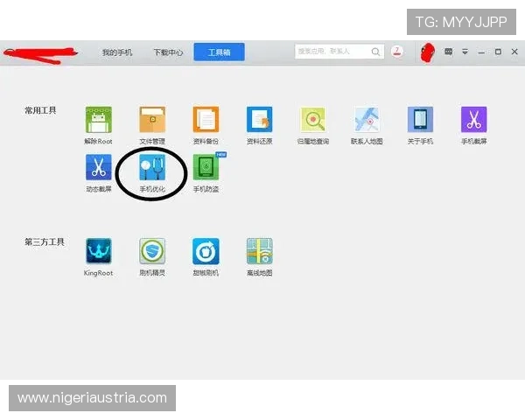Switch to 我的手机 tab
This screenshot has width=525, height=420.
point(117,52)
